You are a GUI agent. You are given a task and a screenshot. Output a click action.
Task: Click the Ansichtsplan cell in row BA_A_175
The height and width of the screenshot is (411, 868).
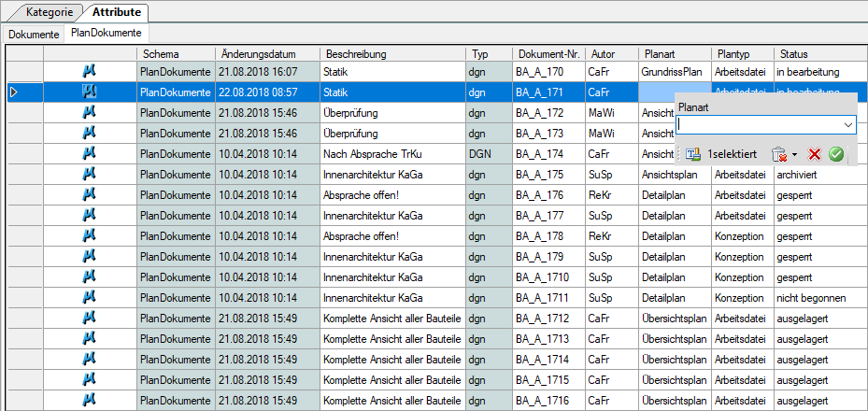point(675,175)
